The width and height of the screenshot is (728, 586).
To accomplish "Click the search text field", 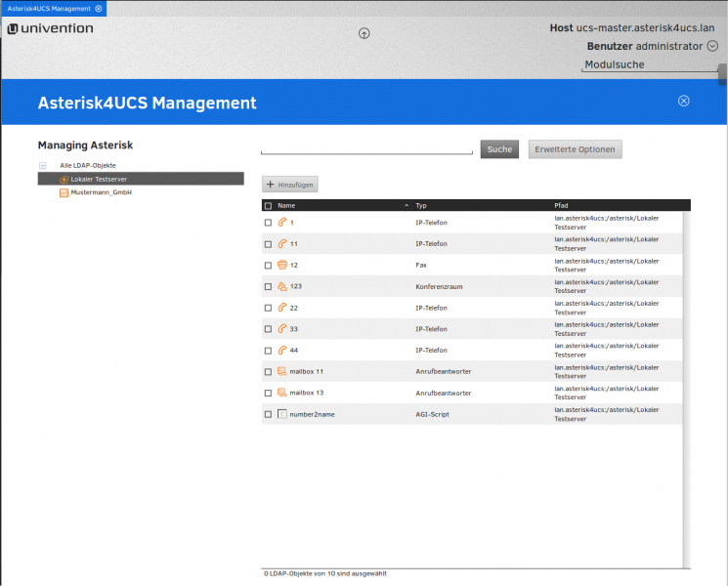I will [x=366, y=148].
